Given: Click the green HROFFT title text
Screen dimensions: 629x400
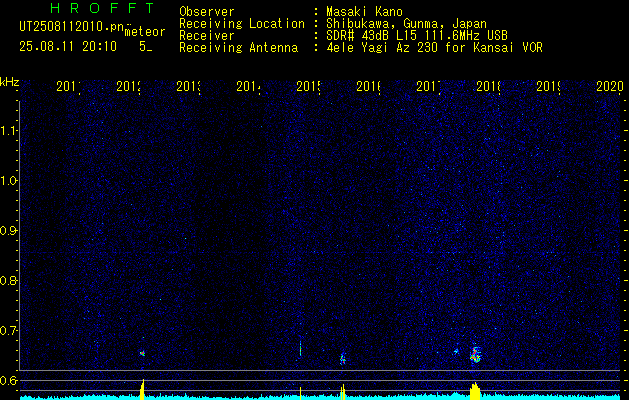Looking at the screenshot, I should (x=102, y=8).
